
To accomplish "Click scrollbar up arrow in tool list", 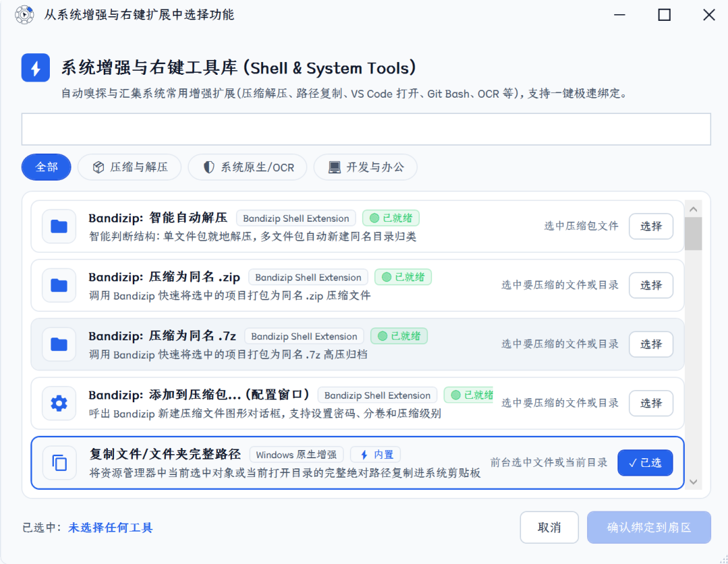I will pyautogui.click(x=693, y=209).
